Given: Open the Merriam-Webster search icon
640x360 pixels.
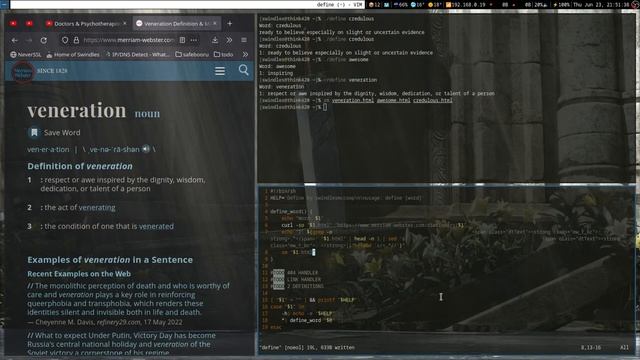Looking at the screenshot, I should point(244,70).
